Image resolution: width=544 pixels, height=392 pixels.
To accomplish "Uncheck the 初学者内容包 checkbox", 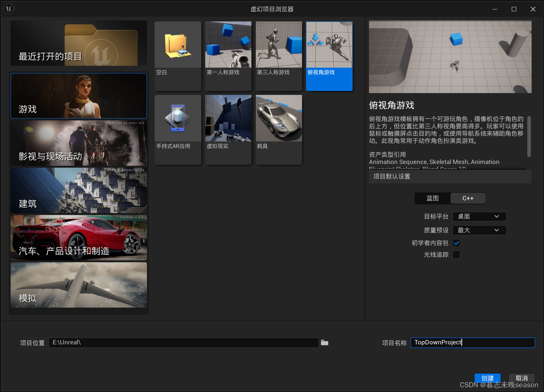I will pyautogui.click(x=456, y=243).
